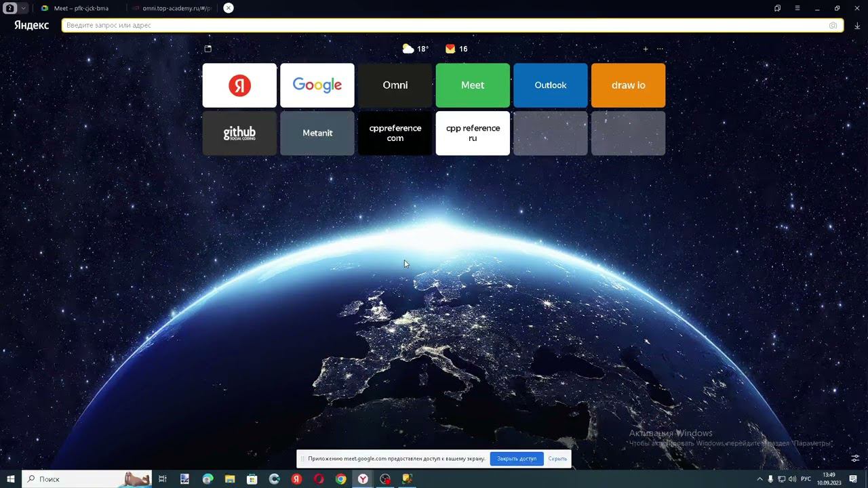
Task: Open the mail widget showing 16
Action: tap(456, 49)
